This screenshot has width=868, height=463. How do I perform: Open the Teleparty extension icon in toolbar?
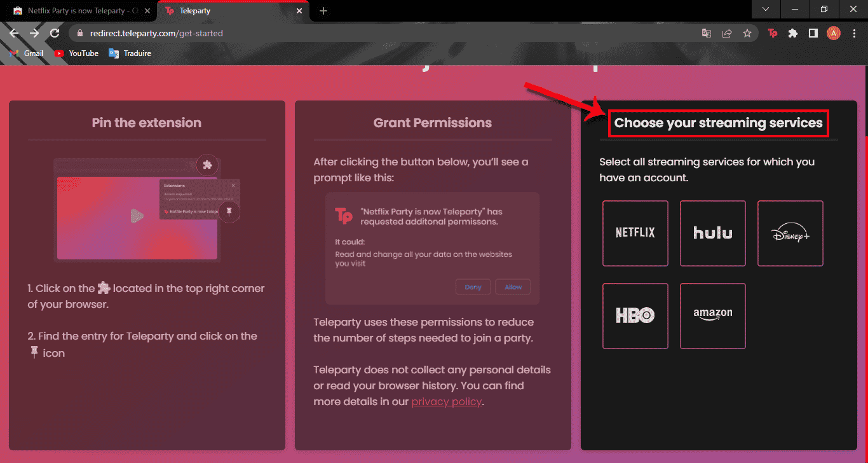tap(773, 33)
